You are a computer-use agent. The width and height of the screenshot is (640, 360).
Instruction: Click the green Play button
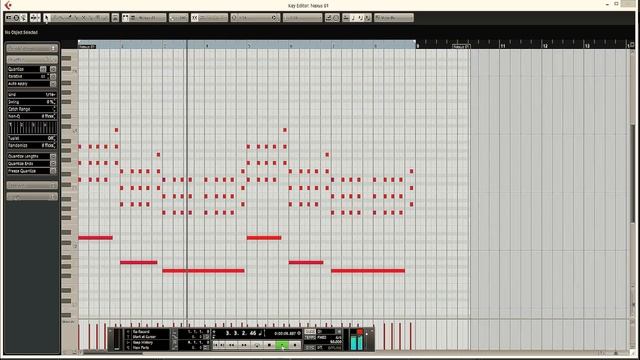pyautogui.click(x=282, y=345)
